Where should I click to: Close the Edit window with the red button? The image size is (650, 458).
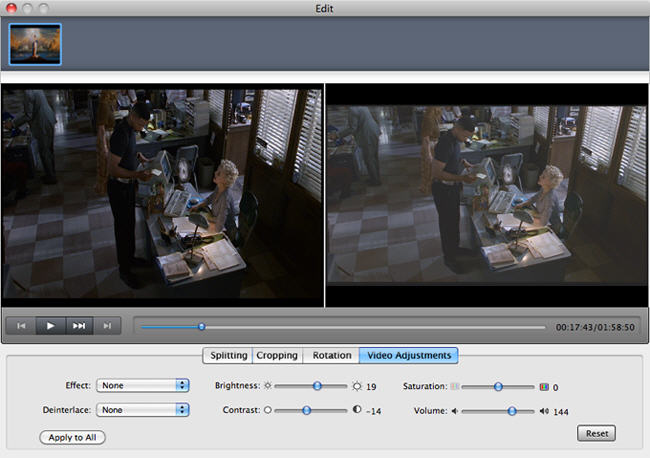coord(11,8)
